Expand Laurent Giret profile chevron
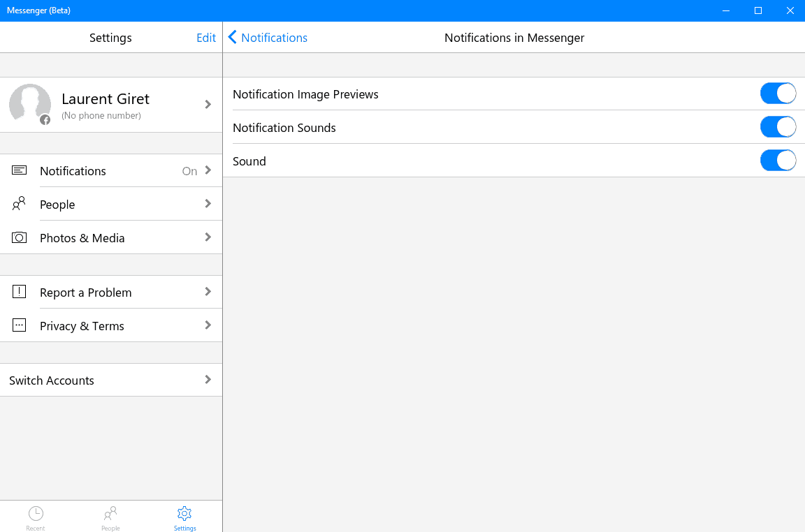 [208, 104]
